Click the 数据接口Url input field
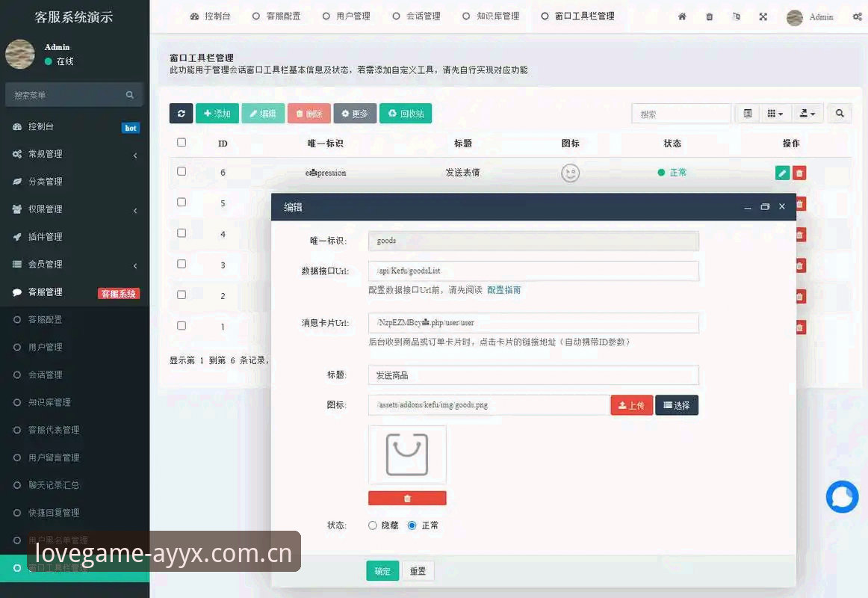This screenshot has height=598, width=868. (x=533, y=271)
